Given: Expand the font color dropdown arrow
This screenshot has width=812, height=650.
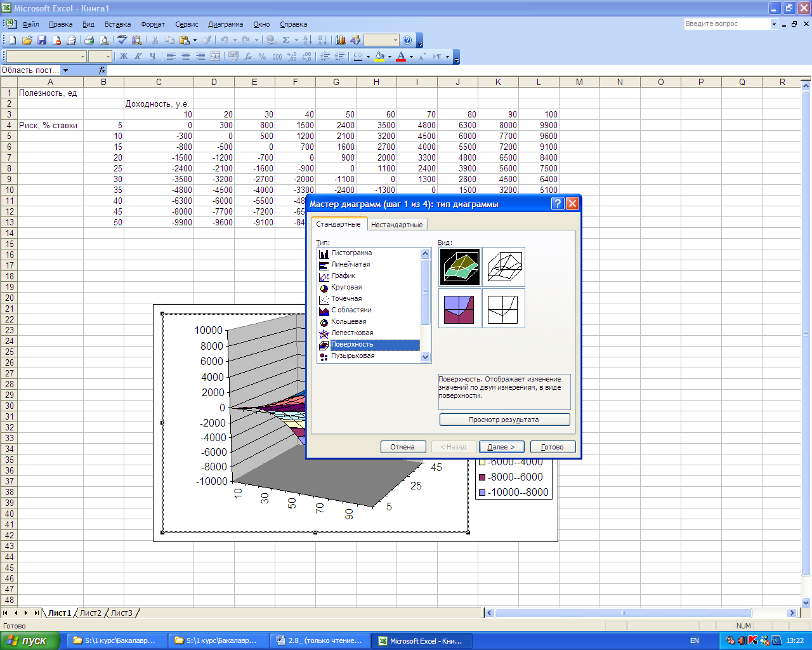Looking at the screenshot, I should coord(411,56).
